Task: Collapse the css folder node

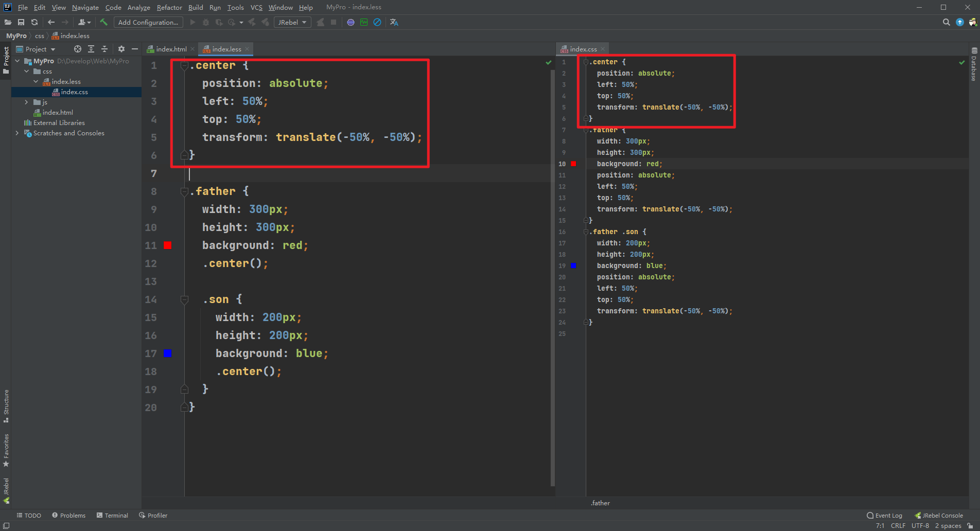Action: tap(27, 71)
